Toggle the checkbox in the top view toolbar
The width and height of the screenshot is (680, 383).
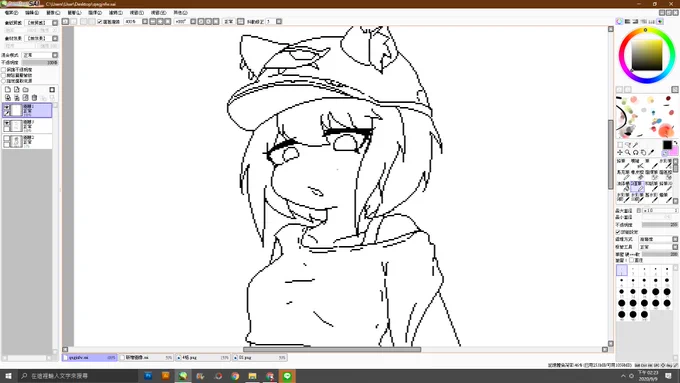click(100, 21)
